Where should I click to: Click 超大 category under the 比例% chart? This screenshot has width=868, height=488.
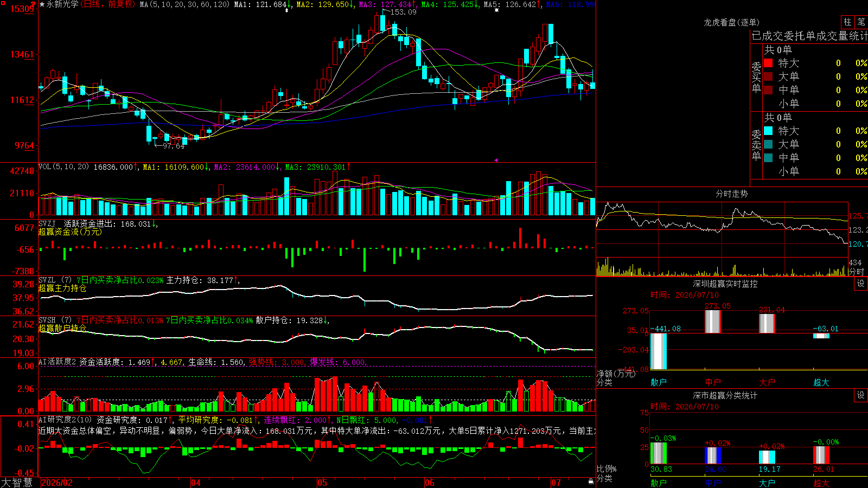(821, 483)
